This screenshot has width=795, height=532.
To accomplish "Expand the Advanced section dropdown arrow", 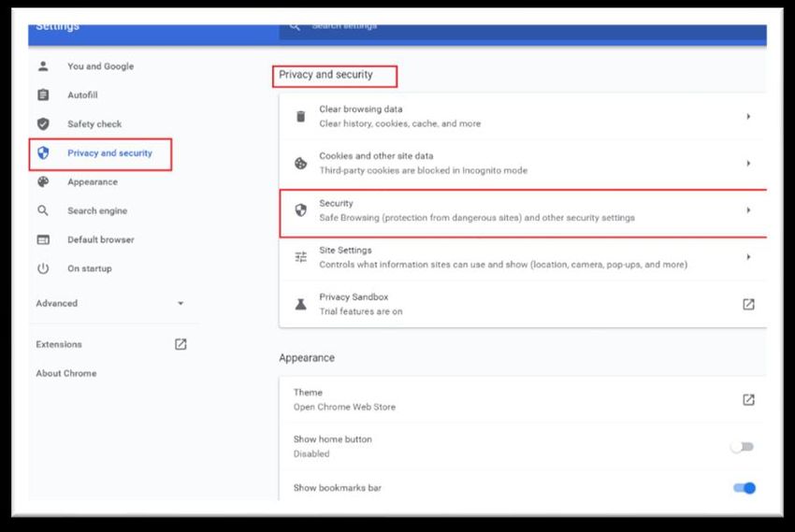I will point(181,303).
